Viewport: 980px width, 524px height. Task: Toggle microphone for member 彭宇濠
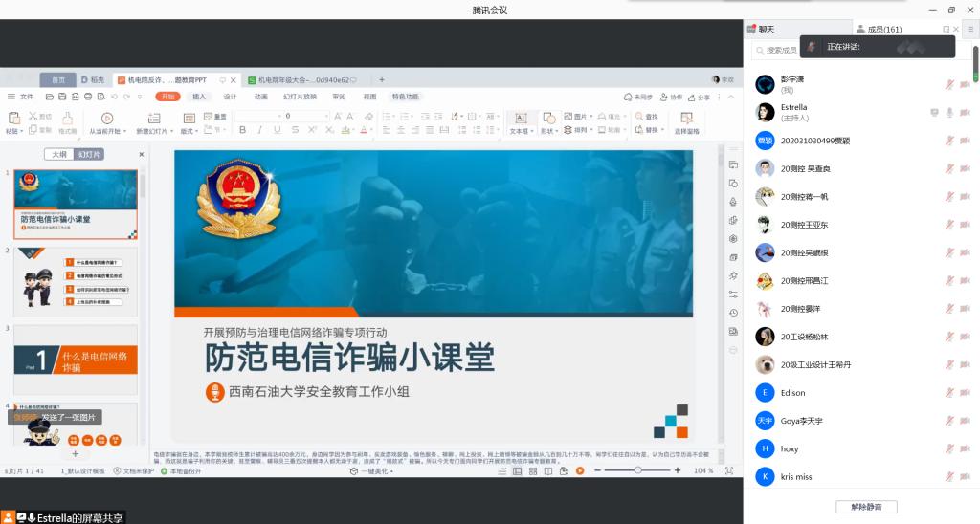[949, 84]
